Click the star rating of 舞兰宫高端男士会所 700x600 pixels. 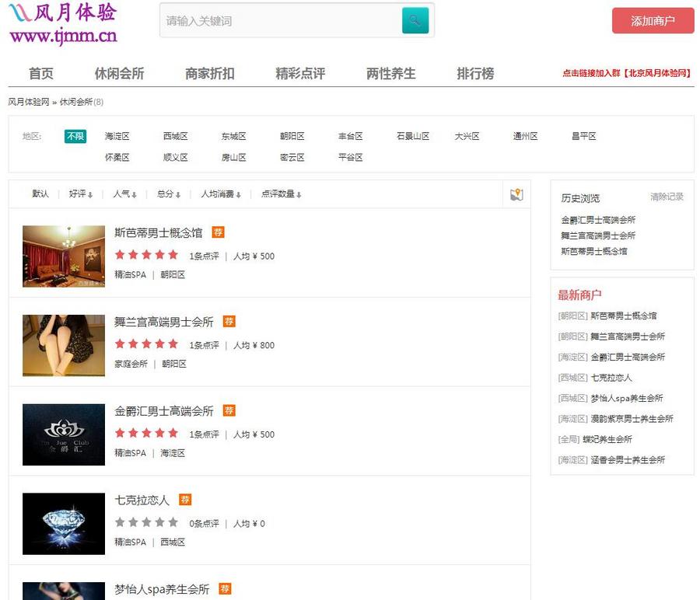pos(146,344)
